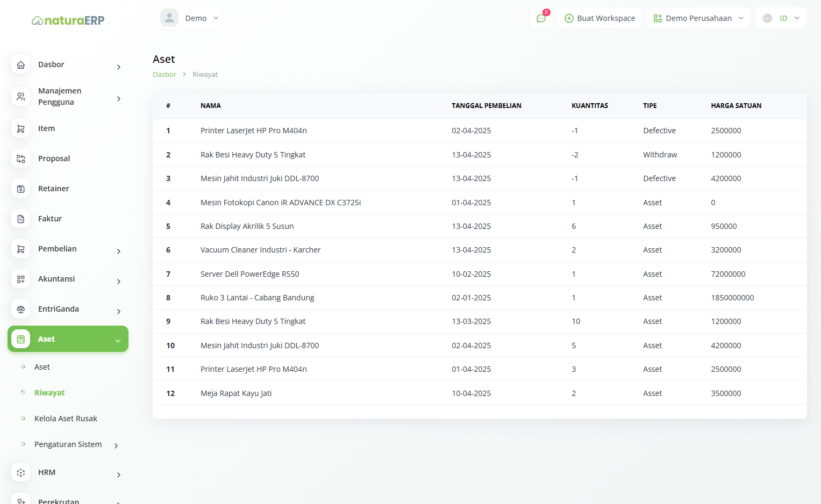Open the Retainer menu entry
This screenshot has width=821, height=504.
click(53, 189)
